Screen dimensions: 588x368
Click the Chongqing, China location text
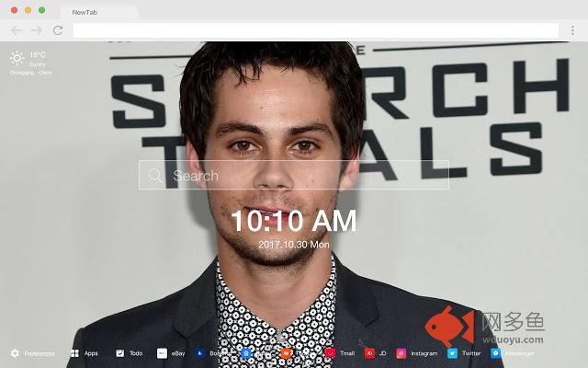pos(30,73)
